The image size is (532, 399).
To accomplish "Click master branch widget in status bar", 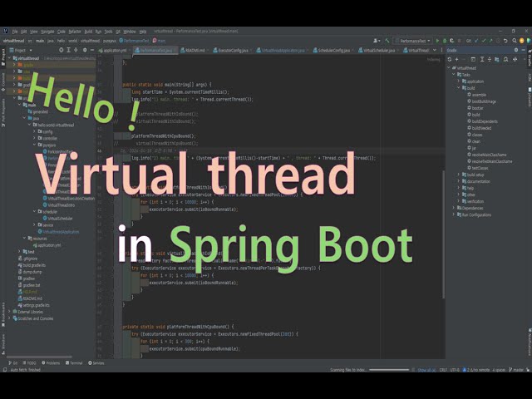I will point(516,370).
